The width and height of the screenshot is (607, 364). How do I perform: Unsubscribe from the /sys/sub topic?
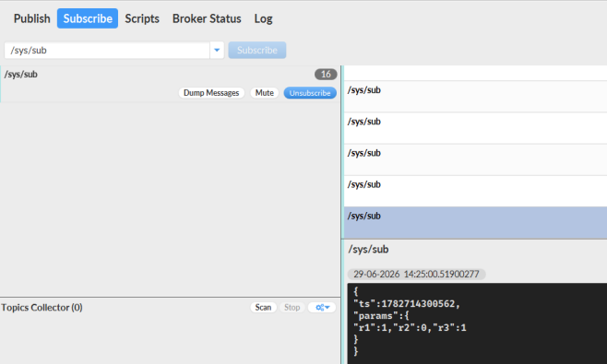pos(310,93)
